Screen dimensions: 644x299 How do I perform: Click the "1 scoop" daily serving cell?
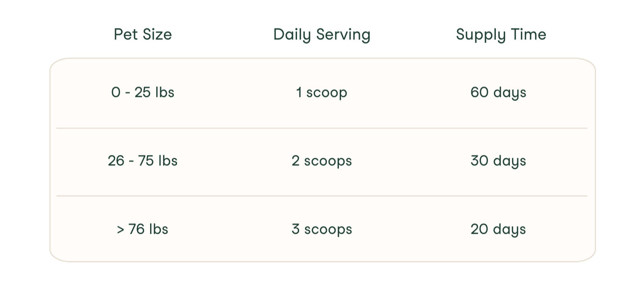pyautogui.click(x=322, y=93)
